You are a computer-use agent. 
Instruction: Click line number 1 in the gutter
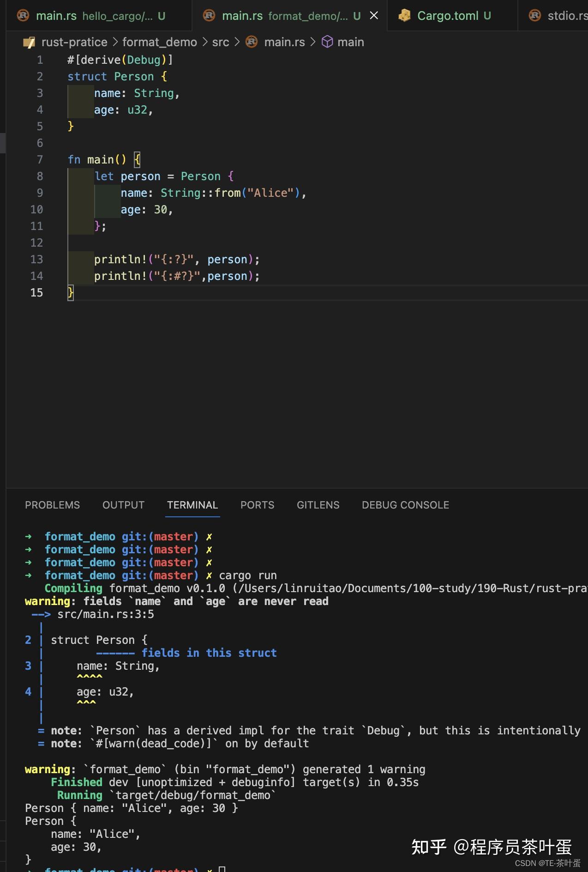click(x=40, y=60)
